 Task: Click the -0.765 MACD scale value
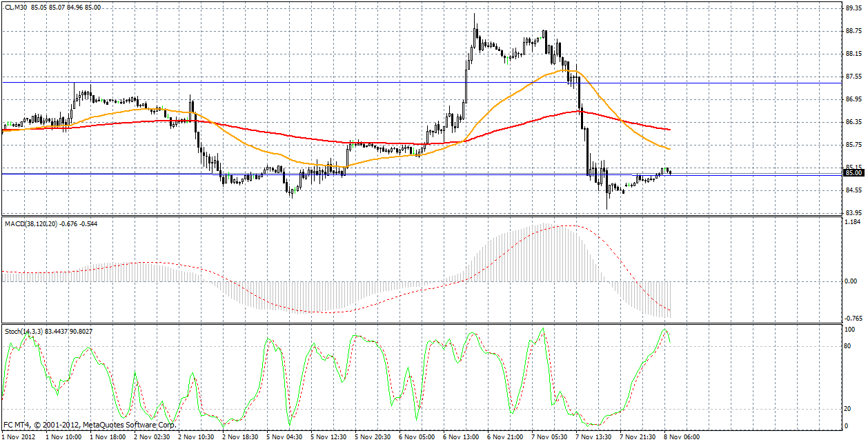tap(854, 319)
